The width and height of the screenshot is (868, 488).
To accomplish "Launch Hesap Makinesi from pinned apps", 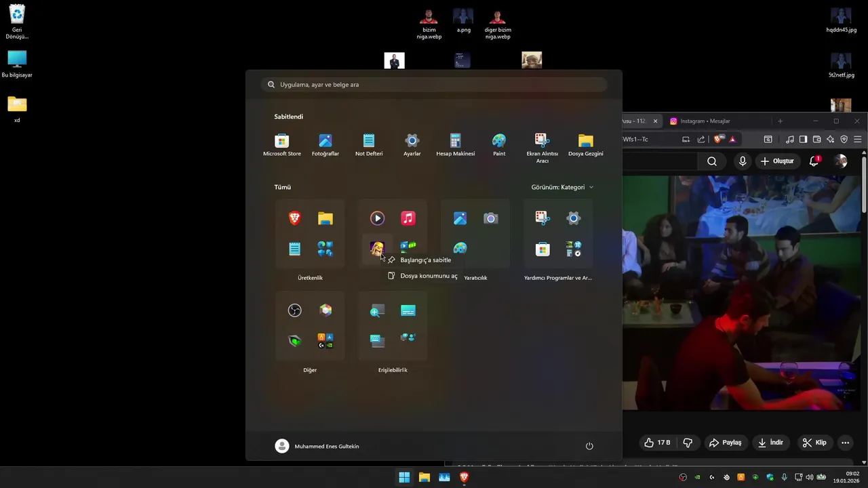I will point(455,145).
